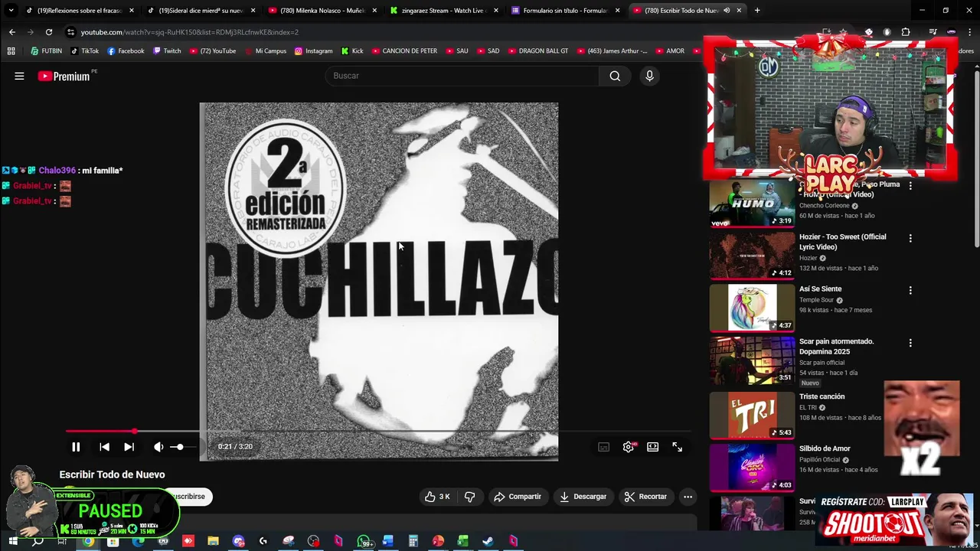Open options menu for Así Se Siente
980x551 pixels.
click(x=910, y=290)
